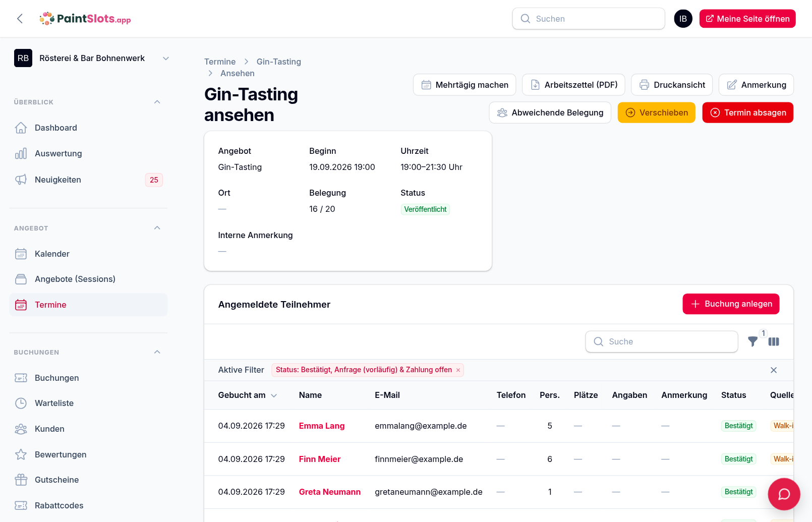The height and width of the screenshot is (522, 812).
Task: Click the red Termin absagen button
Action: tap(748, 112)
